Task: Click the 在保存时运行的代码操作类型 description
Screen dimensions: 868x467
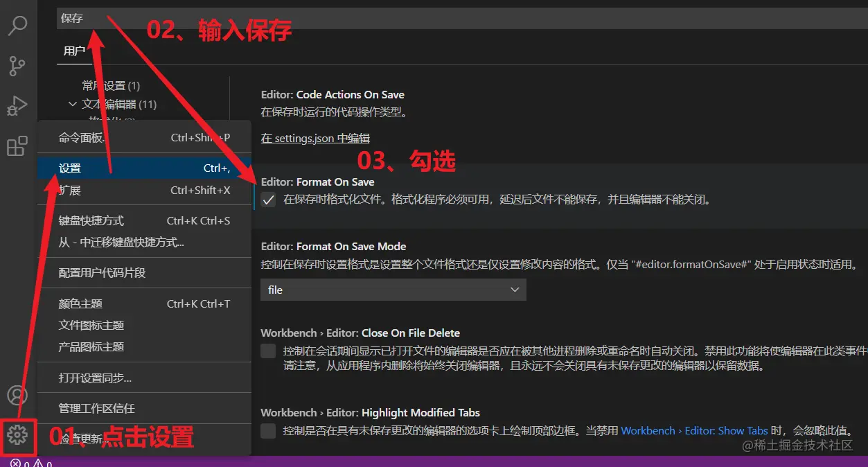Action: (334, 112)
